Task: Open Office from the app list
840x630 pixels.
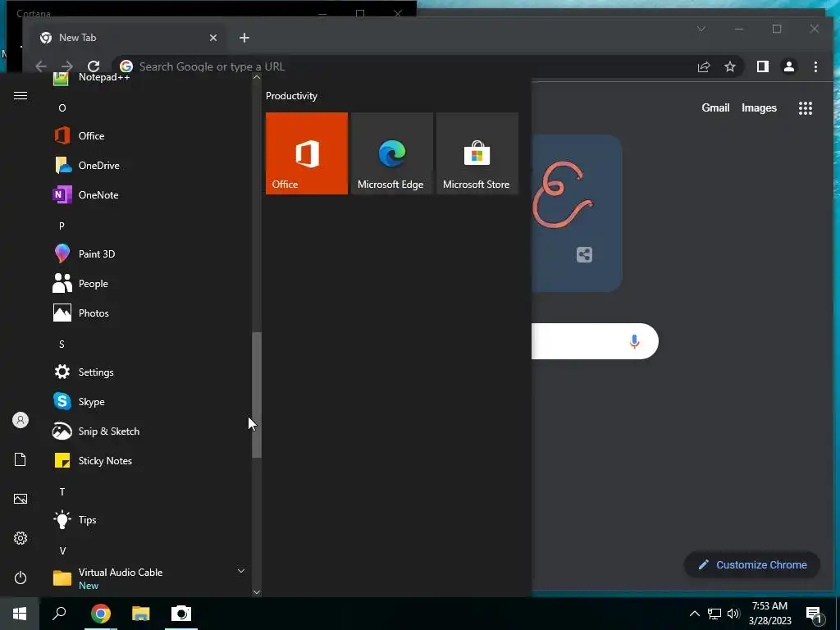Action: [x=150, y=136]
